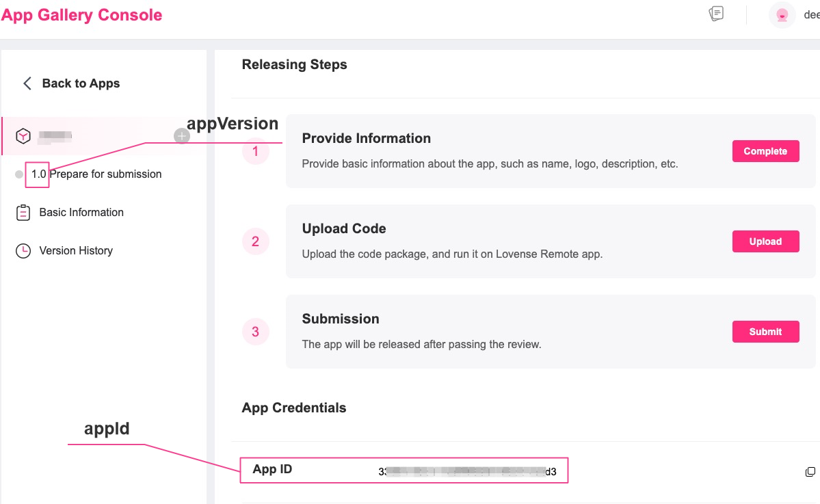Open the Version History menu item
This screenshot has width=820, height=504.
[x=76, y=251]
